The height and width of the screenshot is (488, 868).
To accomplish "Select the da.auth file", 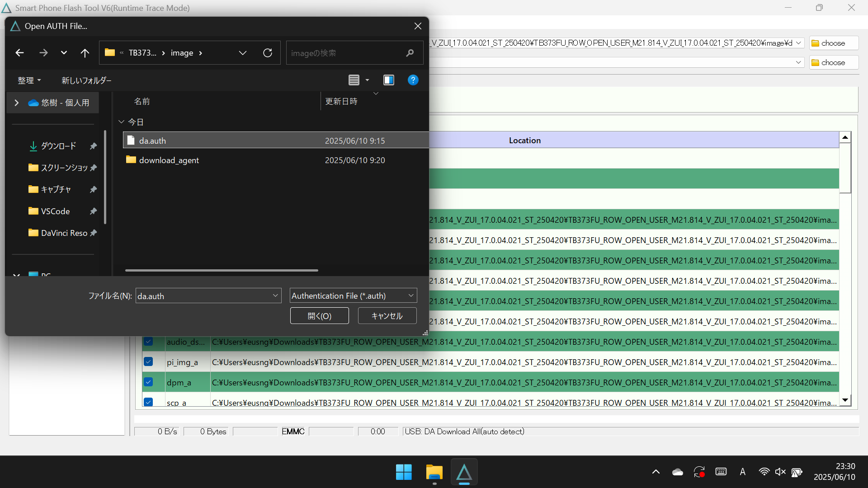I will click(152, 141).
